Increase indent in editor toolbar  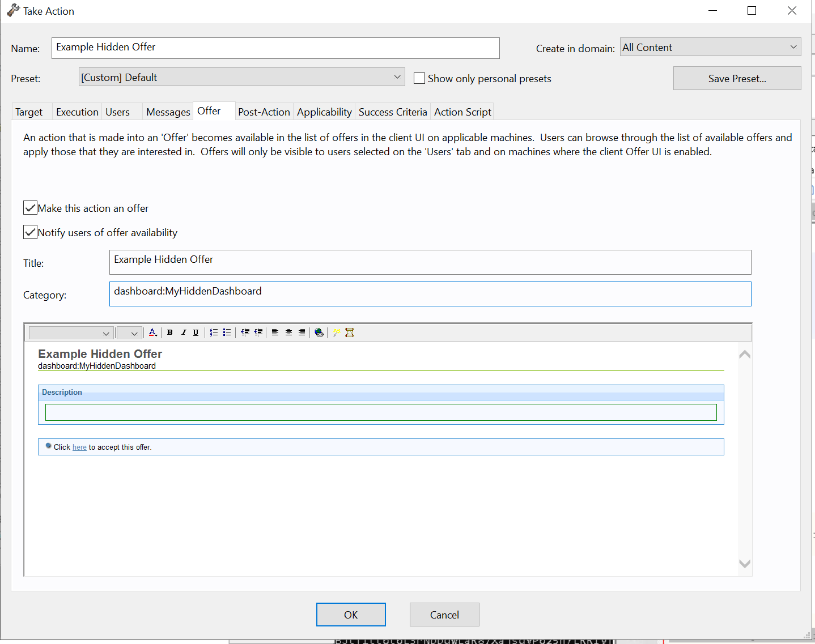pyautogui.click(x=258, y=332)
